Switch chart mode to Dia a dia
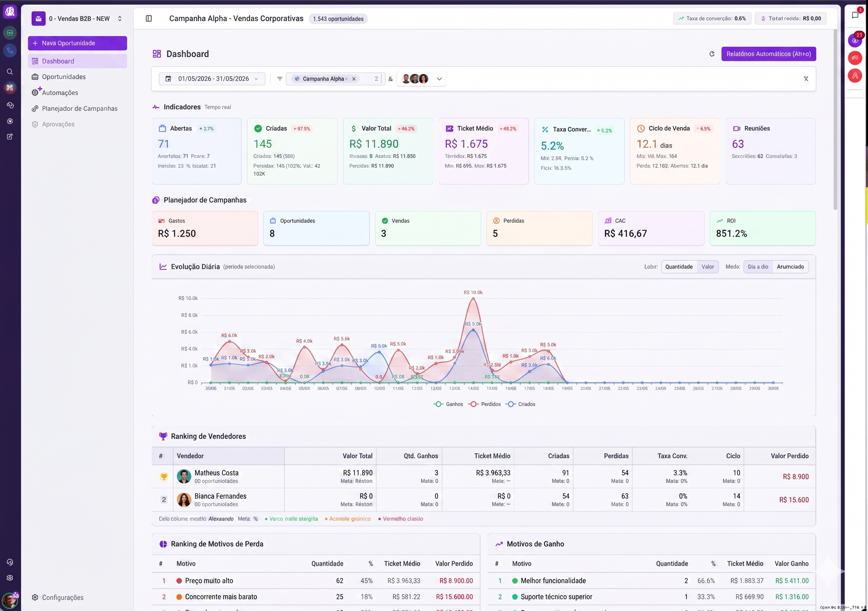 (x=758, y=267)
